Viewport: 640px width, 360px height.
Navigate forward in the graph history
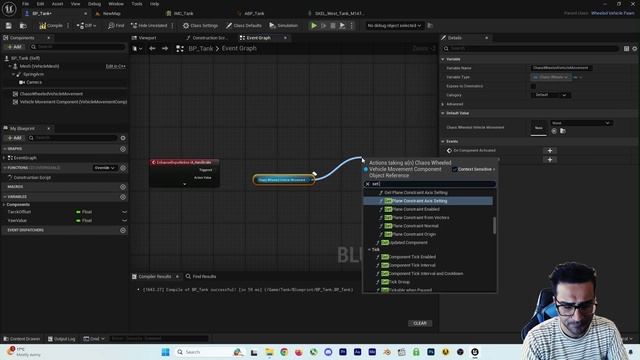pos(165,49)
